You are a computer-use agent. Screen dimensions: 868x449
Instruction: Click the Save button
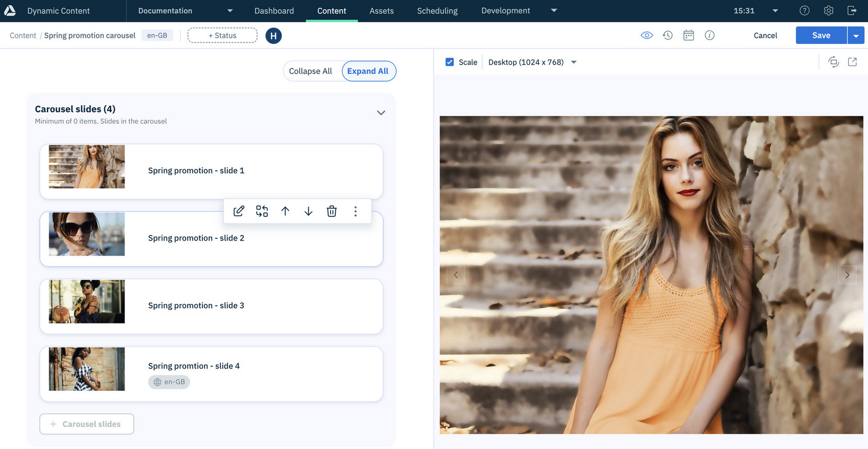pyautogui.click(x=821, y=36)
